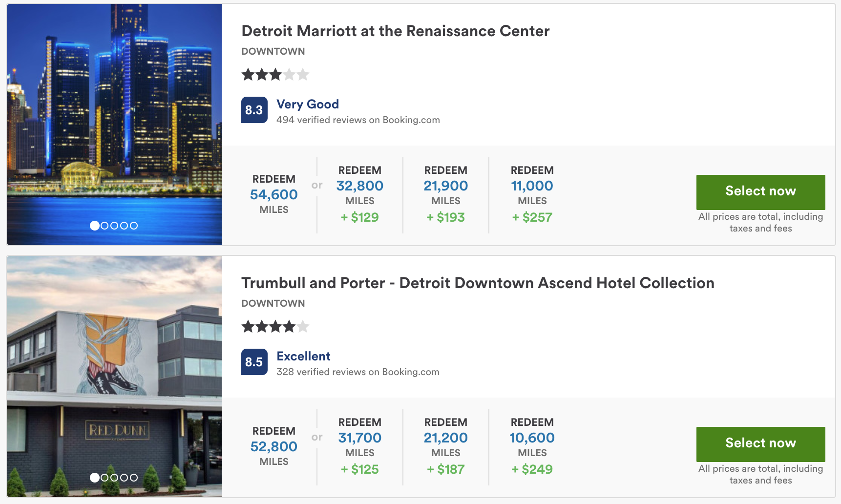Select first photo dot on Marriott carousel
The image size is (841, 504).
point(95,226)
